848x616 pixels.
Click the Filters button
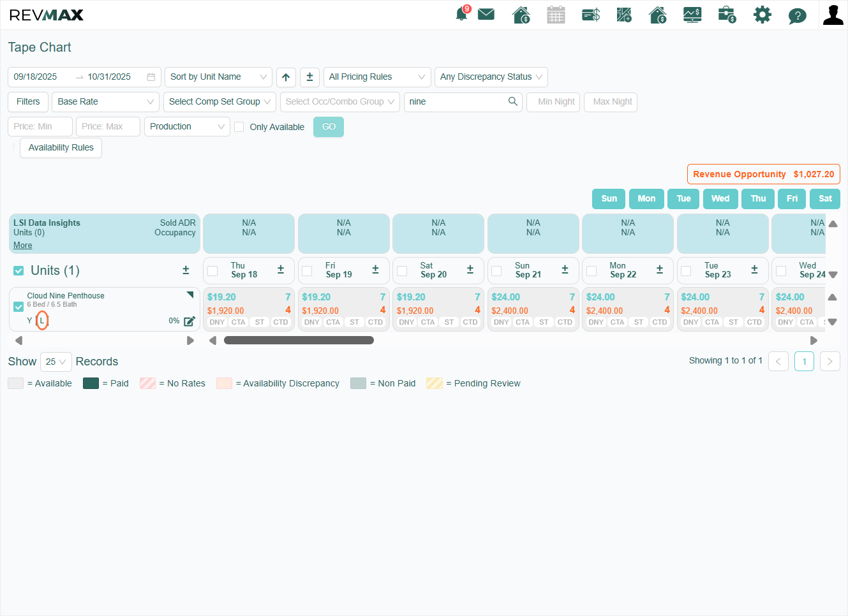(x=28, y=102)
